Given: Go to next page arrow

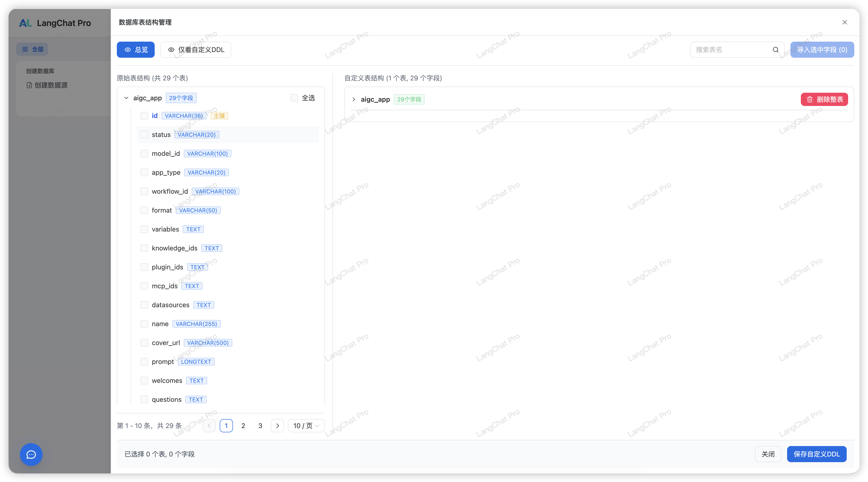Looking at the screenshot, I should pos(277,426).
